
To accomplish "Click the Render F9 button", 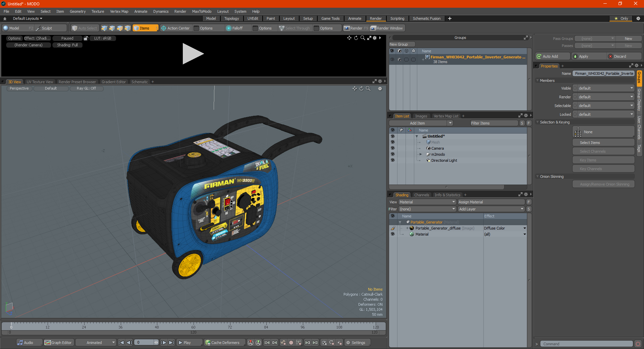I will [x=356, y=28].
